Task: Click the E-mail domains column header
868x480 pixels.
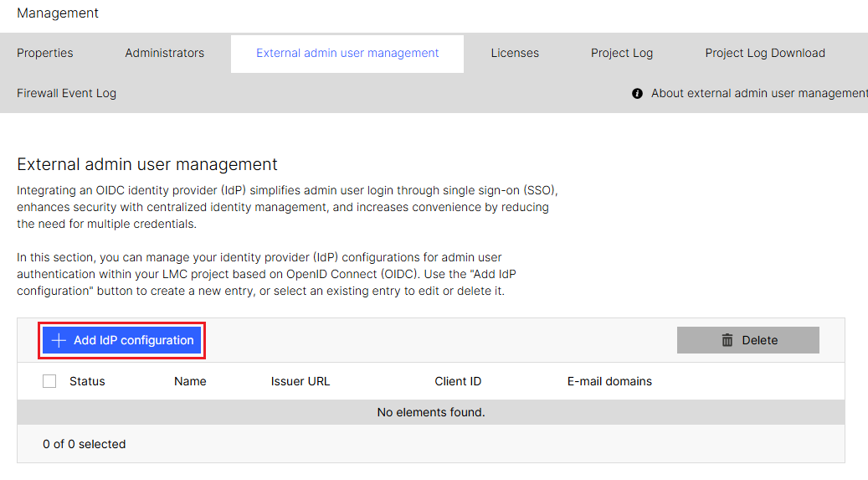Action: (609, 381)
